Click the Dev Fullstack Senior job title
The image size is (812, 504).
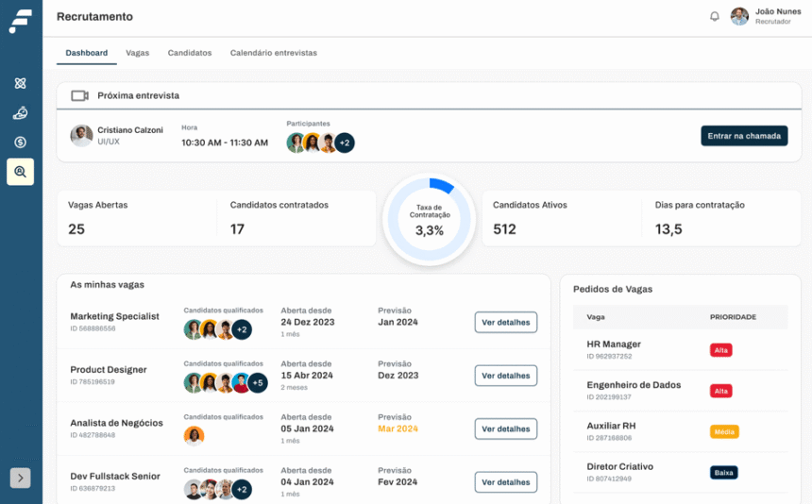tap(115, 476)
